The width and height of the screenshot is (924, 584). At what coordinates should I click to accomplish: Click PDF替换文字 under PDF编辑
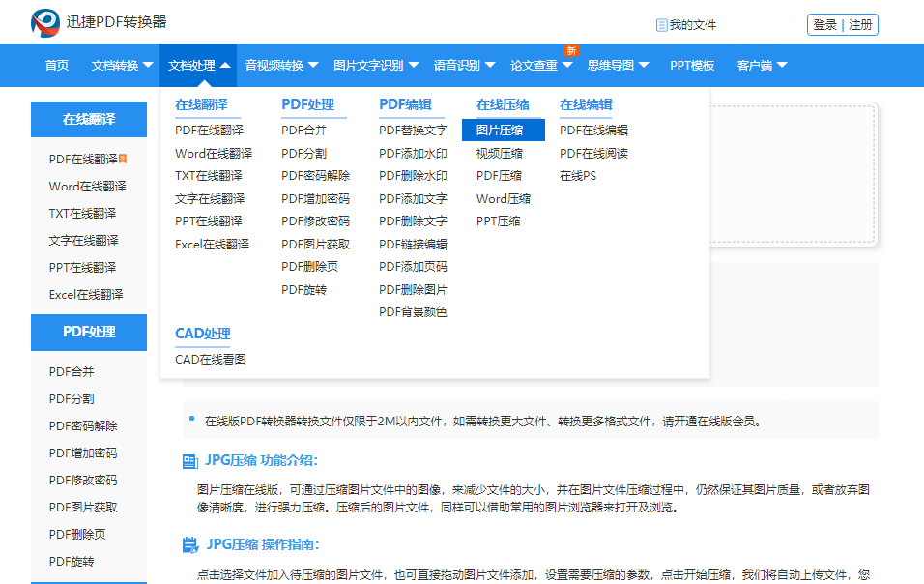(x=413, y=131)
